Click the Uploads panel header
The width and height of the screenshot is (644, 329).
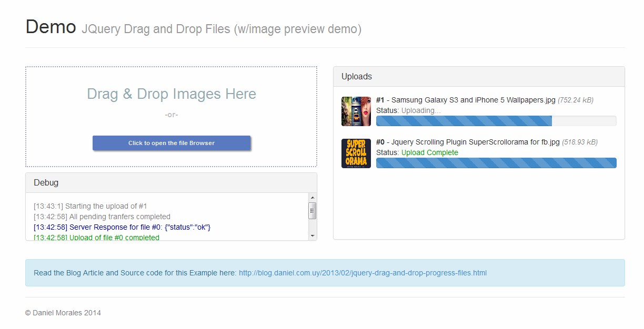coord(357,76)
